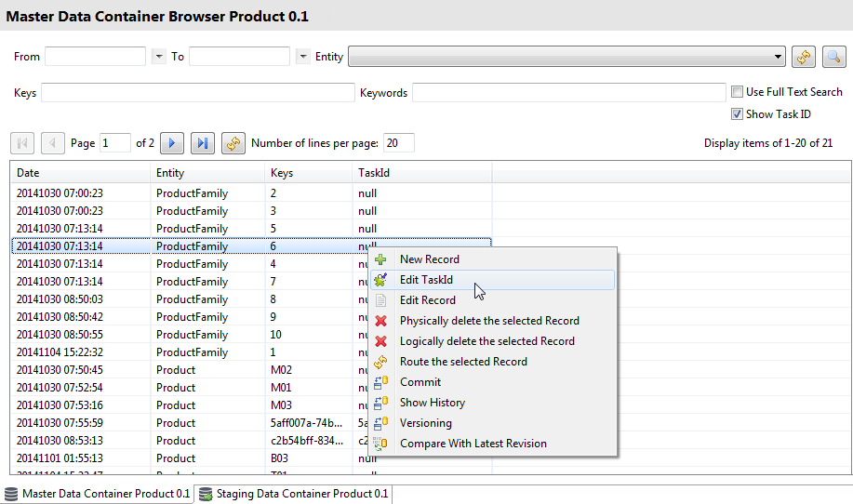Click the refresh icon beside pagination arrows
Image resolution: width=853 pixels, height=504 pixels.
click(x=233, y=143)
